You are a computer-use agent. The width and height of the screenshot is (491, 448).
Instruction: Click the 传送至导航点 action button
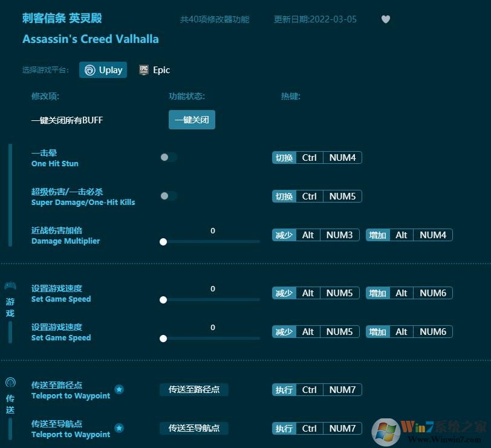[193, 429]
